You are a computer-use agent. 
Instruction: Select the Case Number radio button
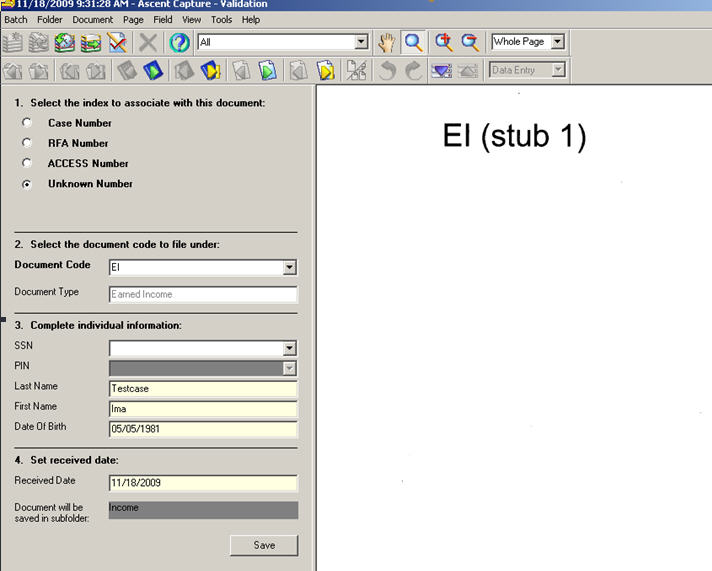pyautogui.click(x=27, y=123)
